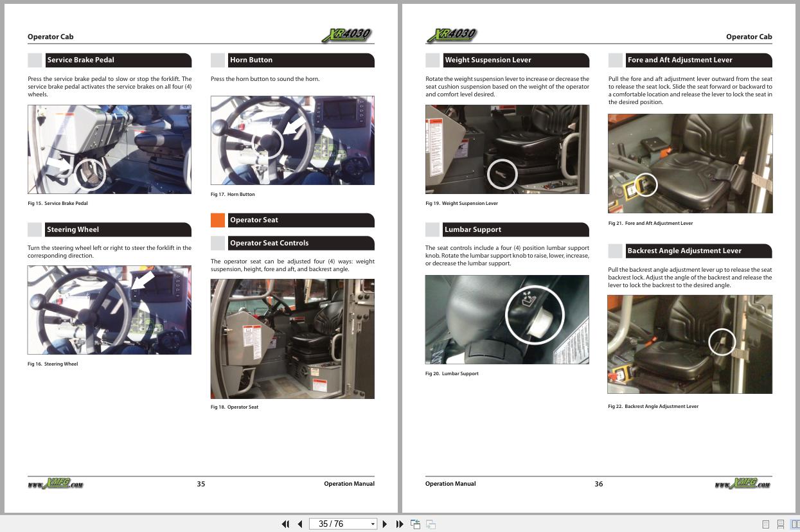Go to the first page
The height and width of the screenshot is (532, 800).
[x=285, y=524]
